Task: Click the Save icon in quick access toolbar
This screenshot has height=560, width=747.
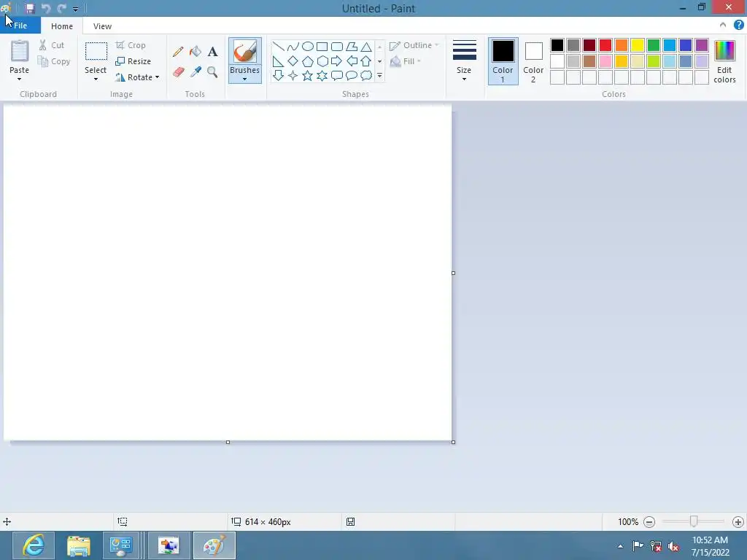Action: click(x=30, y=9)
